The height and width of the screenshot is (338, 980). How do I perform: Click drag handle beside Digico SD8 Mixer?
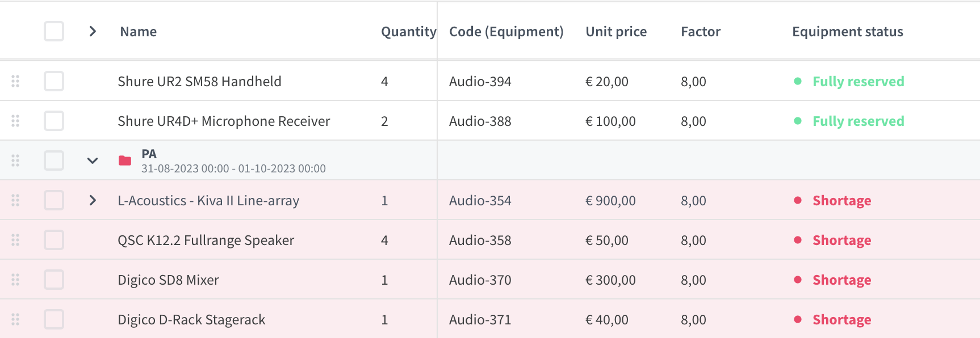[15, 280]
